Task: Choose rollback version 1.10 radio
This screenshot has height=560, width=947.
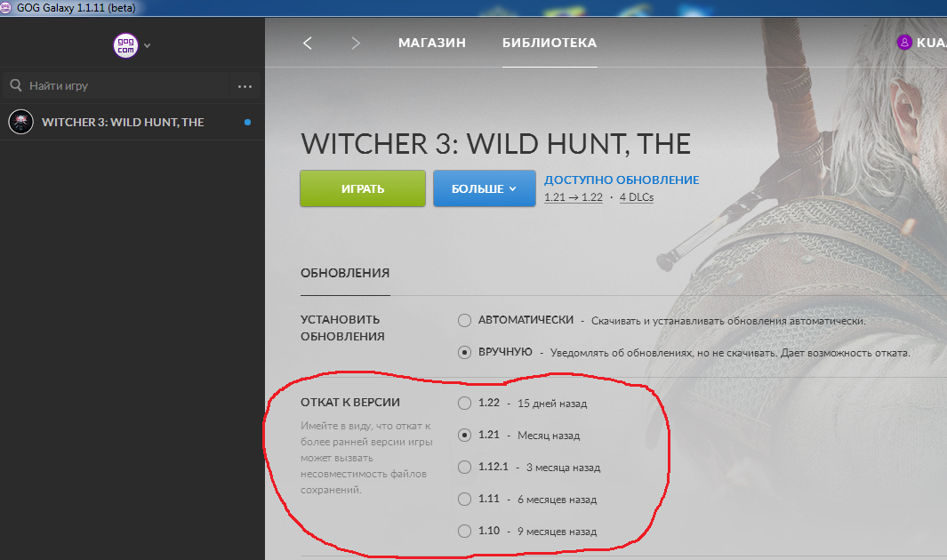Action: tap(464, 531)
